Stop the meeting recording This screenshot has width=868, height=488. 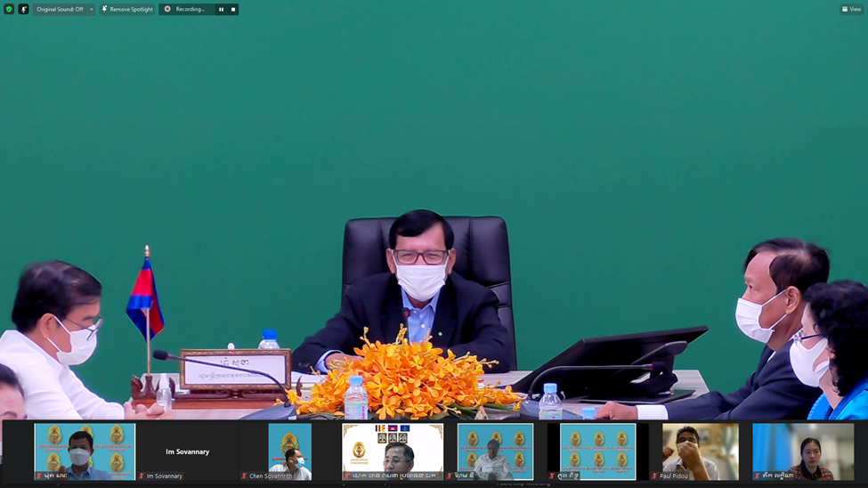[233, 9]
